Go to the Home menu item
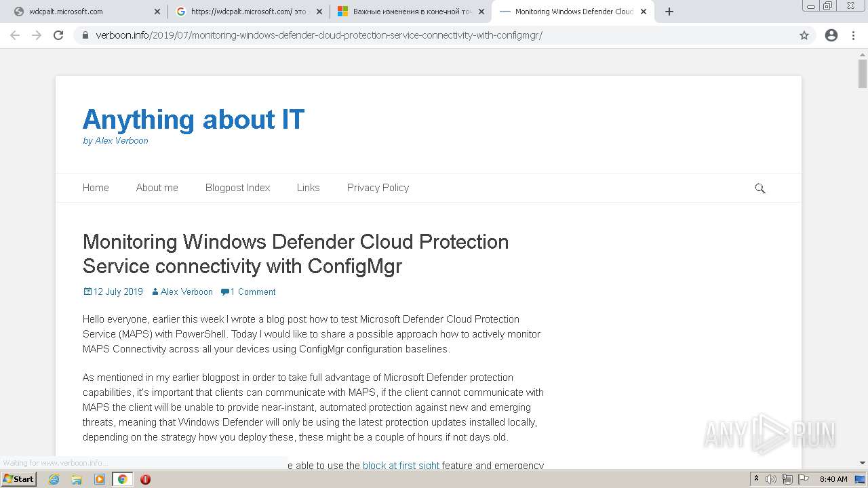The image size is (868, 488). tap(96, 188)
